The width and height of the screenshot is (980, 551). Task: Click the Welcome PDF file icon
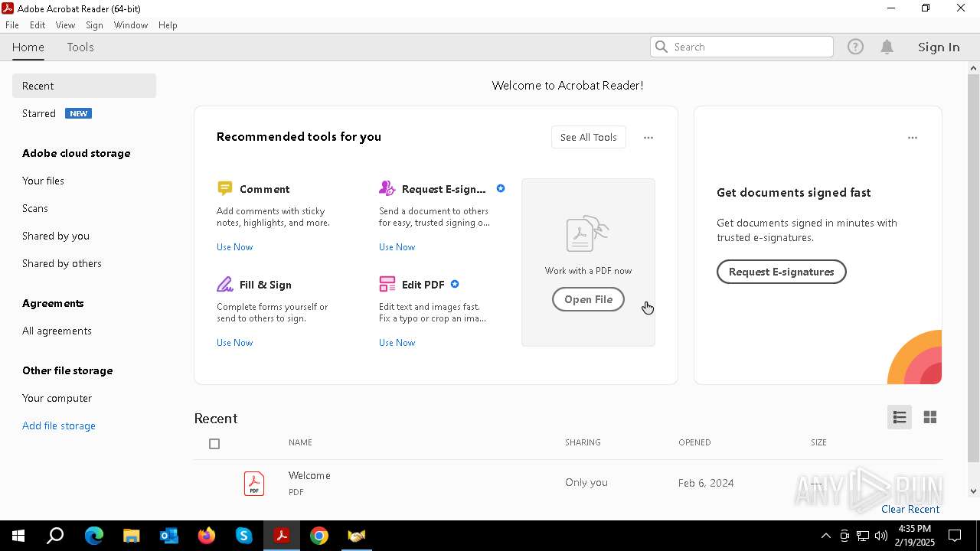pyautogui.click(x=254, y=483)
